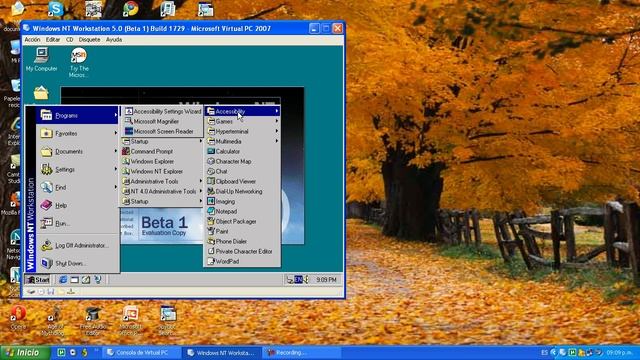Open the Editar menu
This screenshot has height=360, width=640.
[53, 40]
